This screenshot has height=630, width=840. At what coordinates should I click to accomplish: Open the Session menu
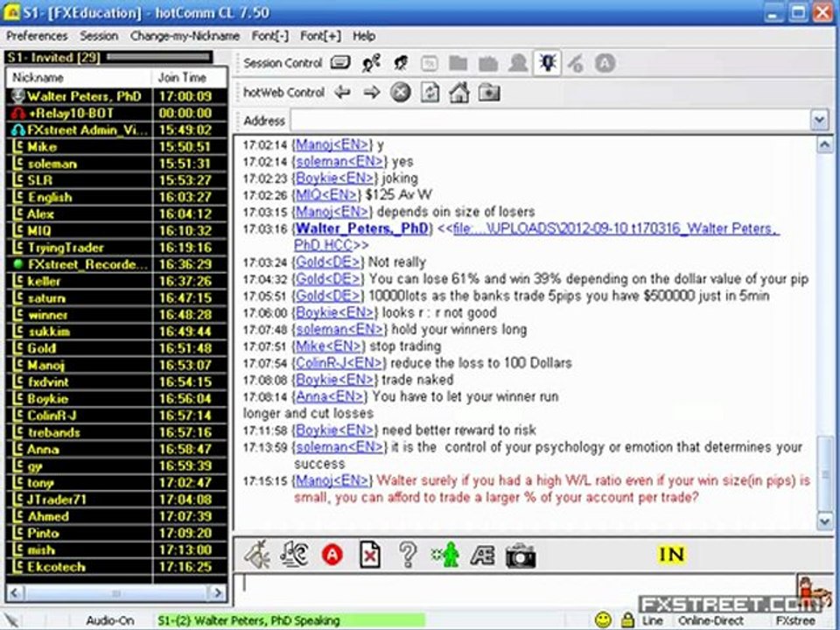[x=99, y=36]
